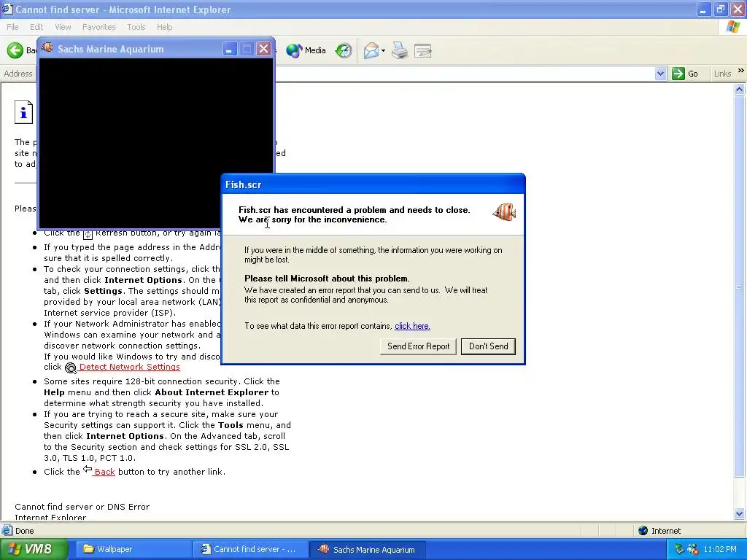Click the Detect Network Settings magnifier icon

(x=71, y=367)
